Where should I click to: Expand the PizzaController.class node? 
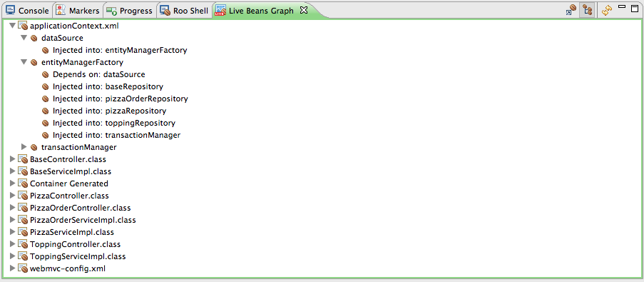[x=12, y=196]
